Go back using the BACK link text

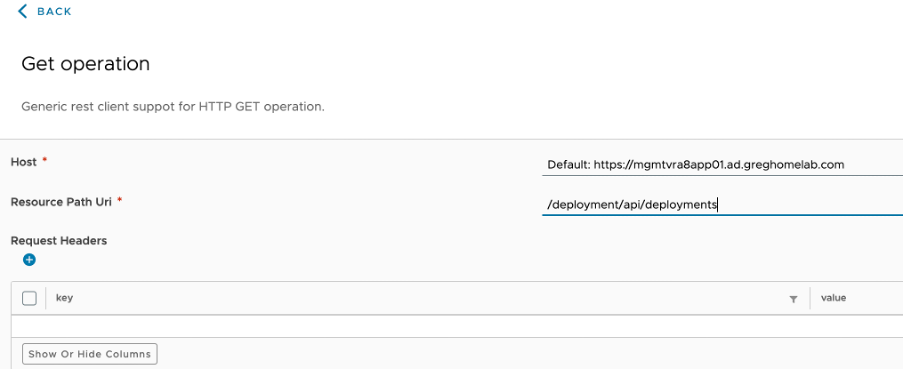point(54,12)
